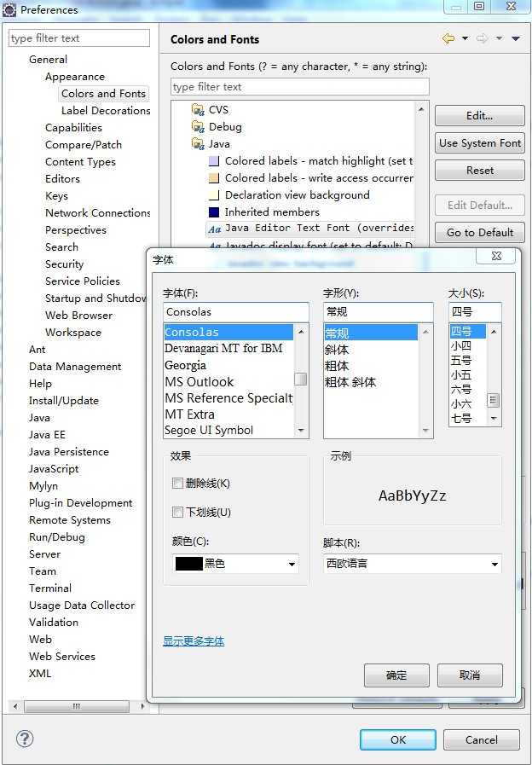This screenshot has height=765, width=532.
Task: Click the preferences tree horizontal scrollbar
Action: [x=77, y=706]
